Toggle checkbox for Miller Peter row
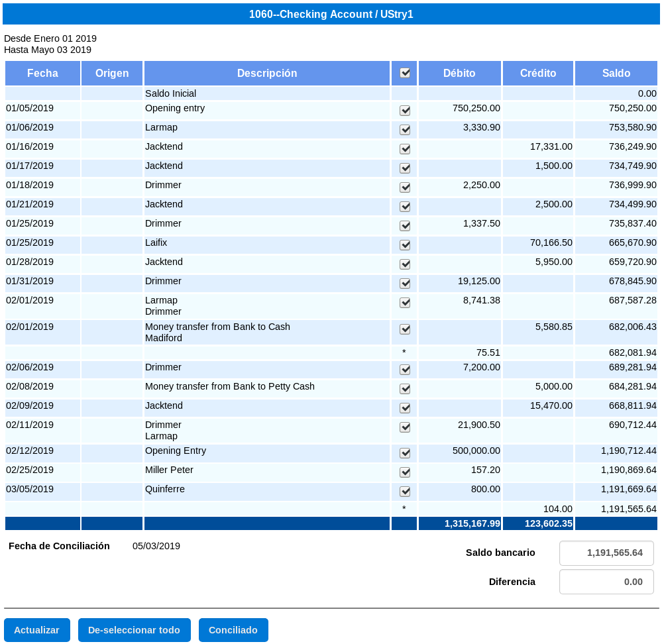Screen dimensions: 662x644 point(405,472)
